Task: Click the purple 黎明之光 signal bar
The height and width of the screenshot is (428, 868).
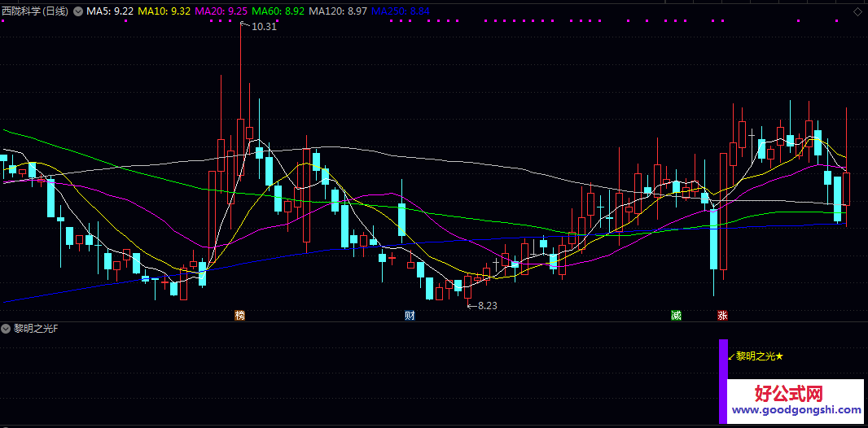Action: pyautogui.click(x=722, y=381)
